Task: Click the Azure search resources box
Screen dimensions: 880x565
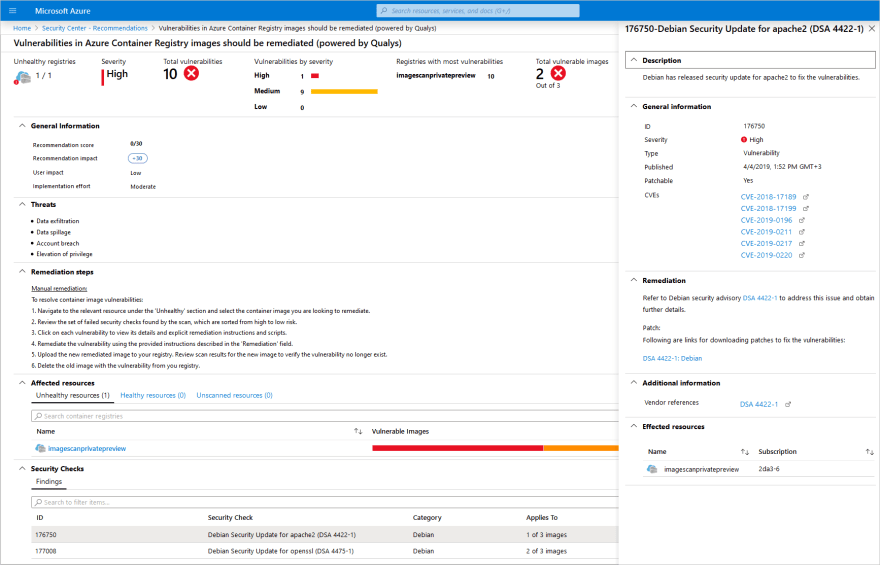Action: click(x=478, y=11)
